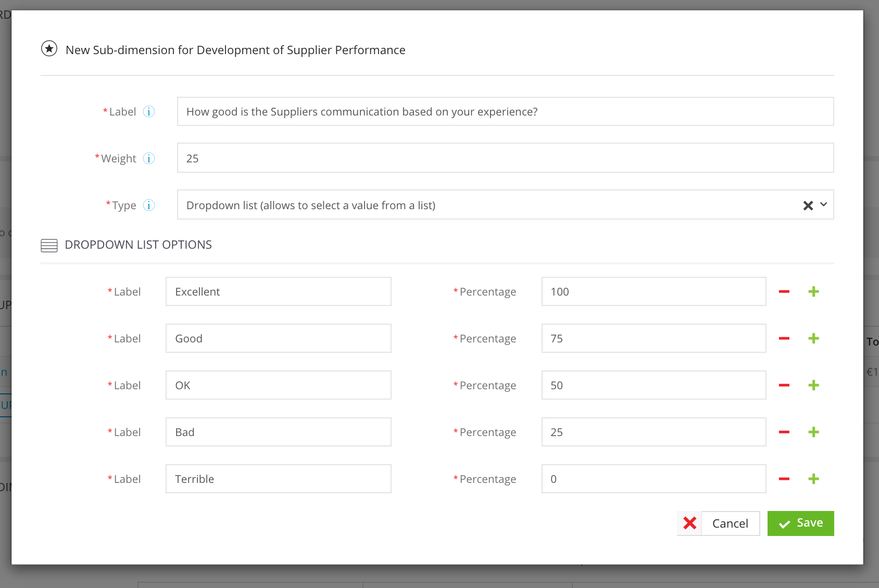The image size is (879, 588).
Task: Click the dialog title 'New Sub-dimension' text
Action: tap(235, 50)
